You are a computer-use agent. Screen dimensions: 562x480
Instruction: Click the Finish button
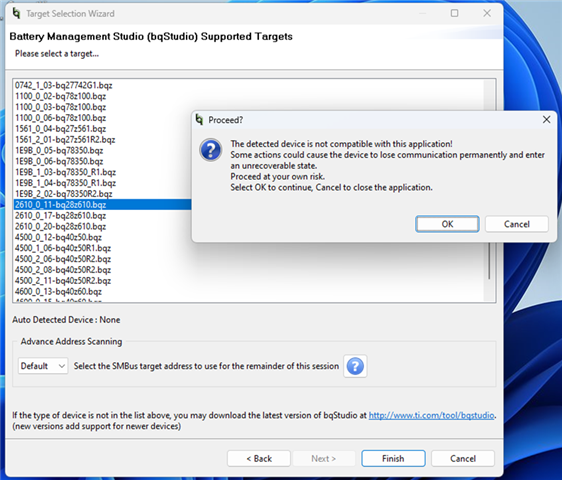(393, 458)
